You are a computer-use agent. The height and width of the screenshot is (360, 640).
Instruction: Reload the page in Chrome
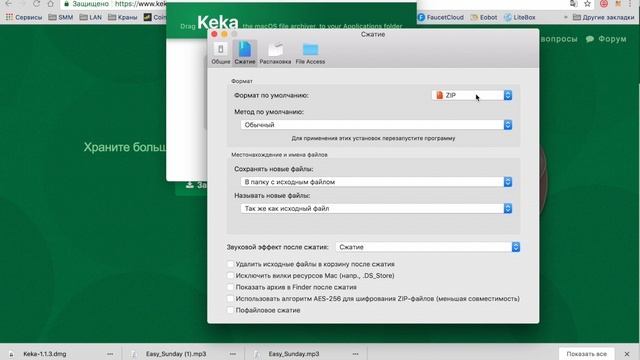click(36, 4)
